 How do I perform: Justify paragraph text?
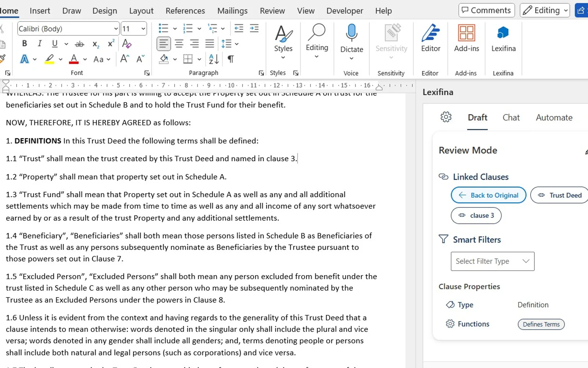click(x=210, y=44)
